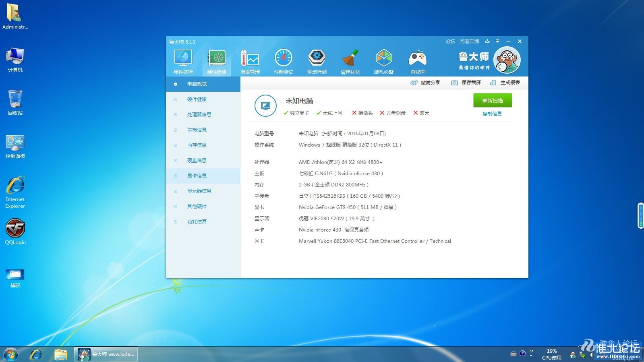The image size is (644, 362).
Task: Select 硬盘信息 in sidebar
Action: click(x=203, y=161)
